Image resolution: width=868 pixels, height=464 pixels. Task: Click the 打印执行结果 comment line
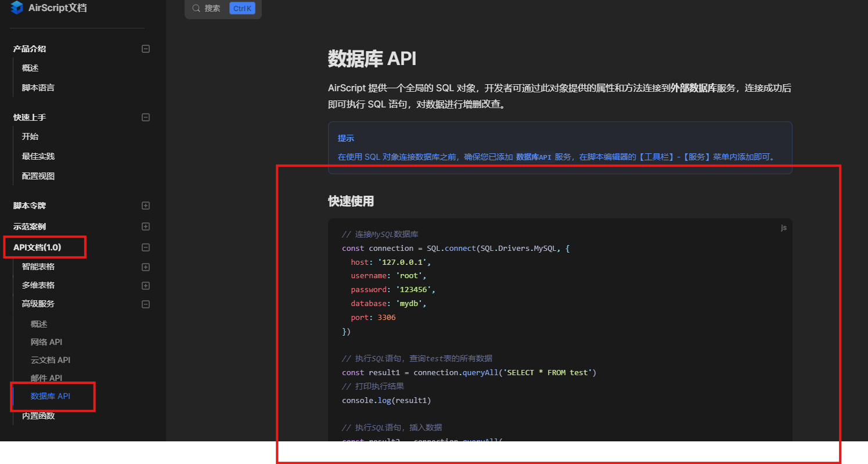coord(373,386)
